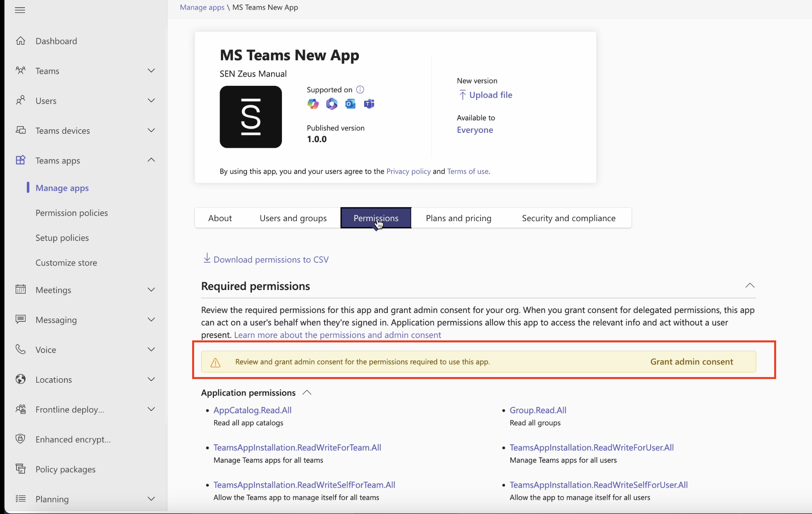Screen dimensions: 812x514
Task: Click the hamburger menu icon top left
Action: tap(19, 10)
